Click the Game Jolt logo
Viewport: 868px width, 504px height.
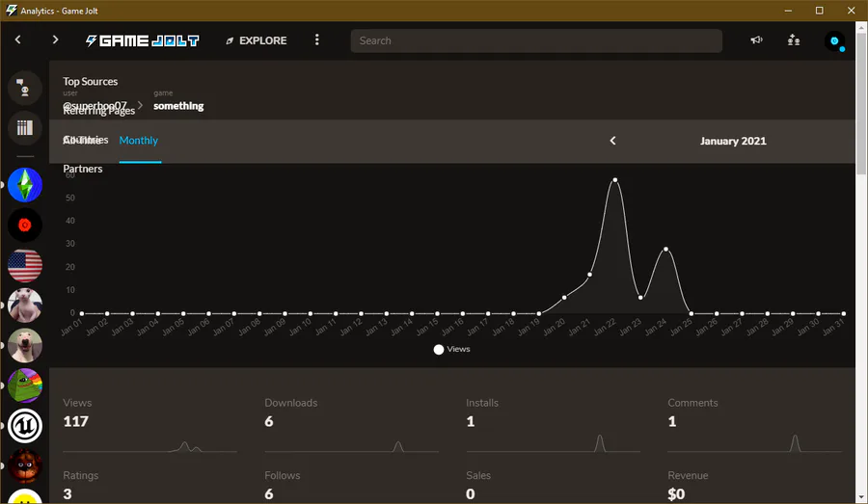143,40
